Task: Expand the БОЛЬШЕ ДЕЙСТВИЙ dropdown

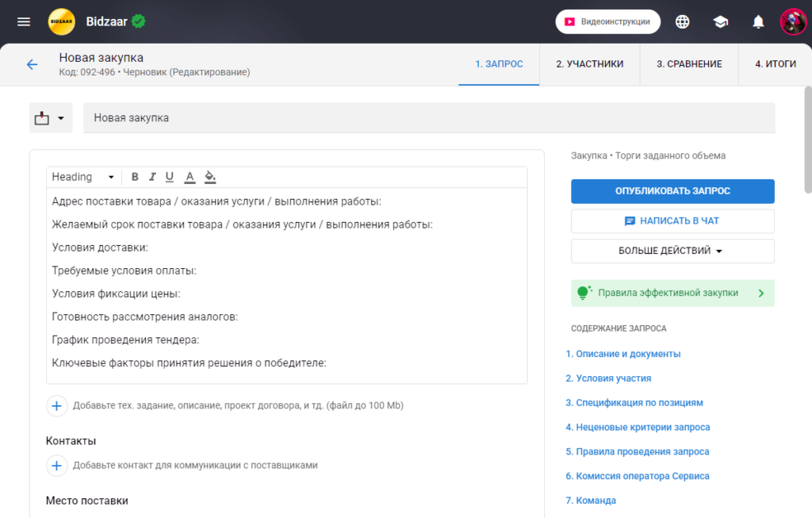Action: 672,251
